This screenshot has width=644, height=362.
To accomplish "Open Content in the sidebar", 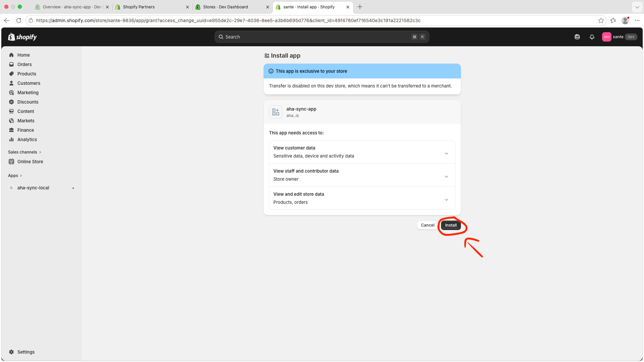I will click(26, 111).
